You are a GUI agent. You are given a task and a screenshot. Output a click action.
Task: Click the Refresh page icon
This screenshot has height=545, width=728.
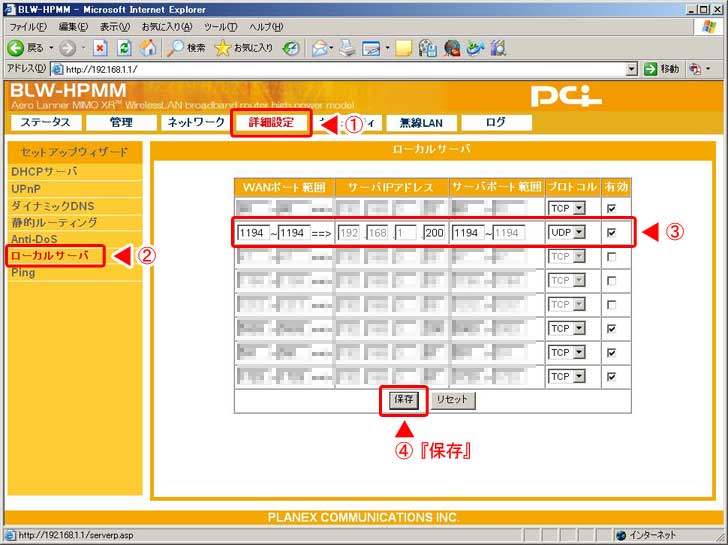(x=124, y=48)
